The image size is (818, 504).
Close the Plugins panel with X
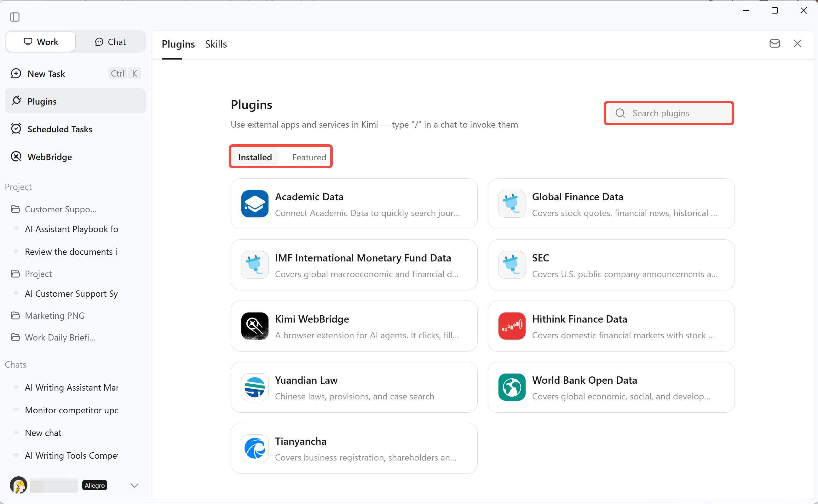[797, 44]
